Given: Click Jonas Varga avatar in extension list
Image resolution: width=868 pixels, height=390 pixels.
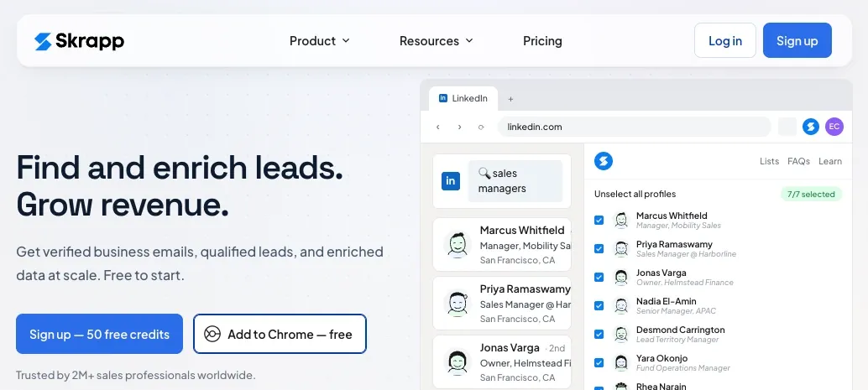Looking at the screenshot, I should click(621, 277).
